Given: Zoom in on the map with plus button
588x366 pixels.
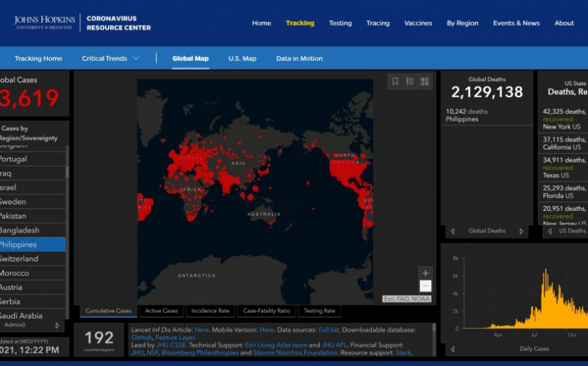Looking at the screenshot, I should (426, 273).
